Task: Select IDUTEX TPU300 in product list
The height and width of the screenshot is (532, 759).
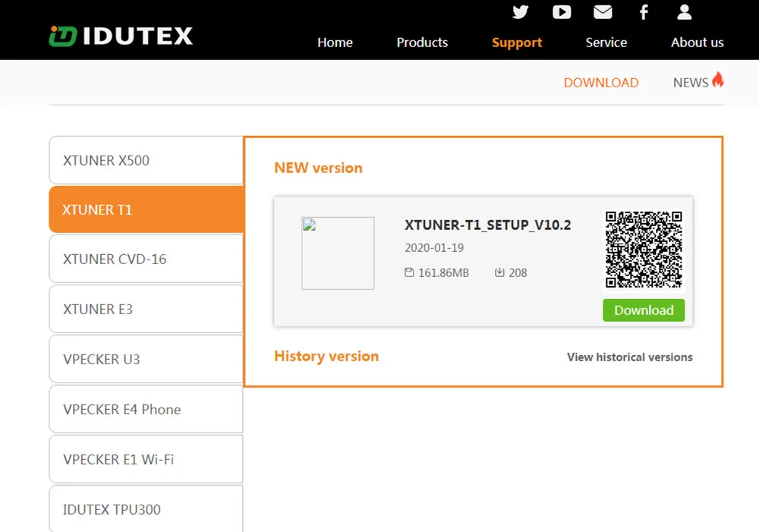Action: [146, 508]
